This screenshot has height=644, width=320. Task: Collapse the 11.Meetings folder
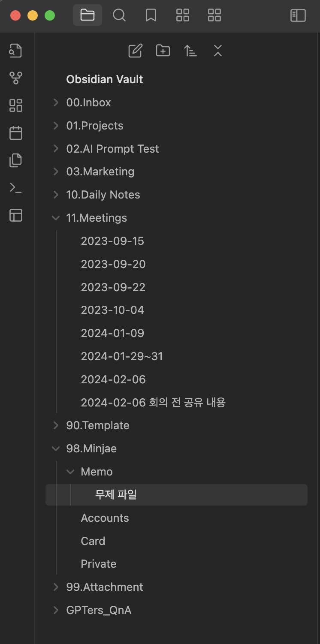(55, 218)
